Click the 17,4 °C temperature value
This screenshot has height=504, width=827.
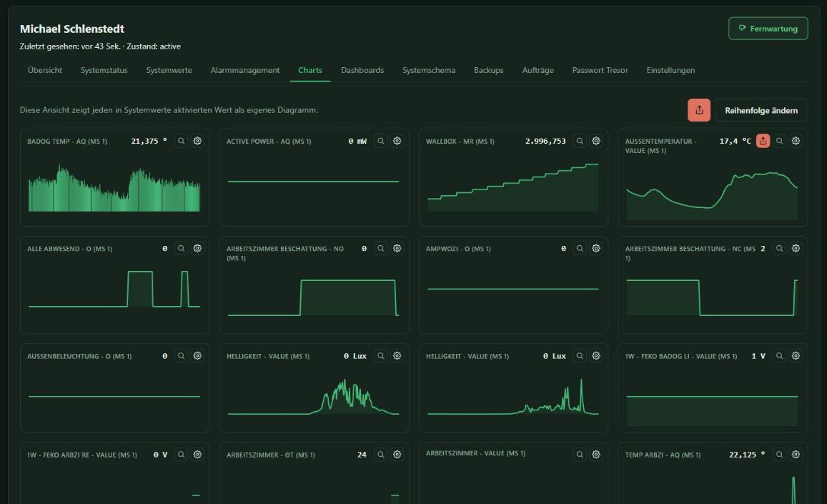pos(736,141)
